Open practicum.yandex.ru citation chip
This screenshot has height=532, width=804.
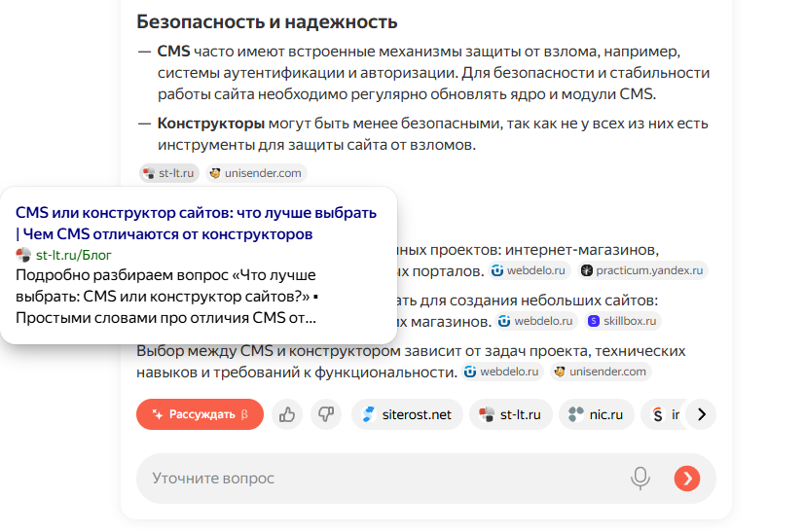click(643, 270)
